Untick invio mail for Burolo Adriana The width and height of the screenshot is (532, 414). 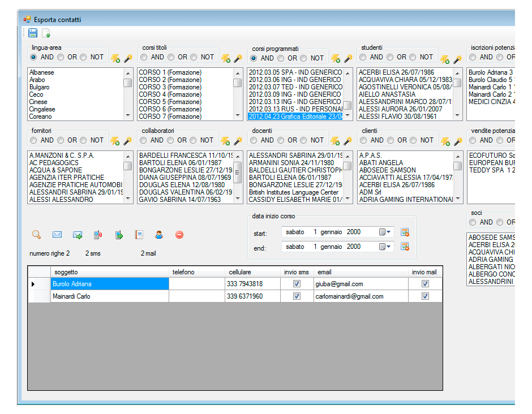(x=425, y=284)
